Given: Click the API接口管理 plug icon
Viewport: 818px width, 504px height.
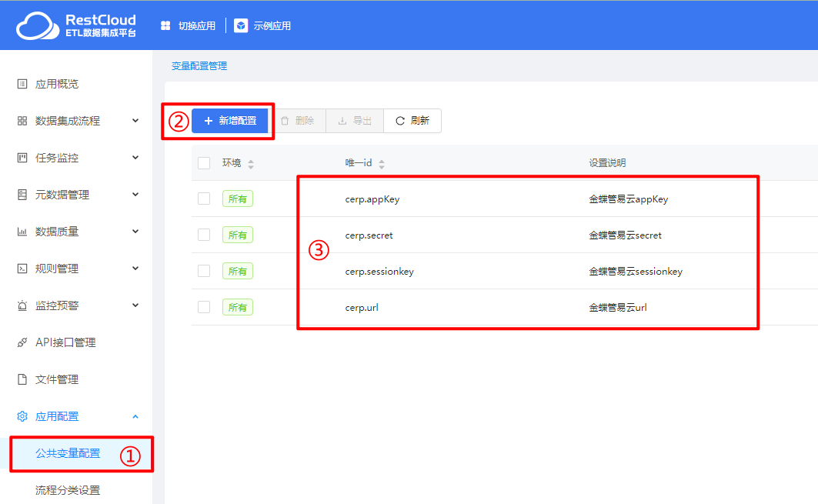Looking at the screenshot, I should [22, 342].
